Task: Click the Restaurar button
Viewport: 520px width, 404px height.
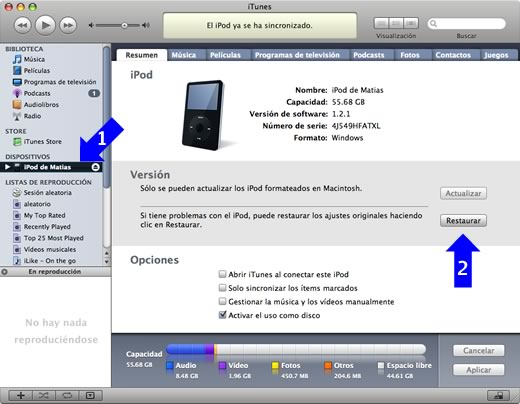Action: (x=463, y=221)
